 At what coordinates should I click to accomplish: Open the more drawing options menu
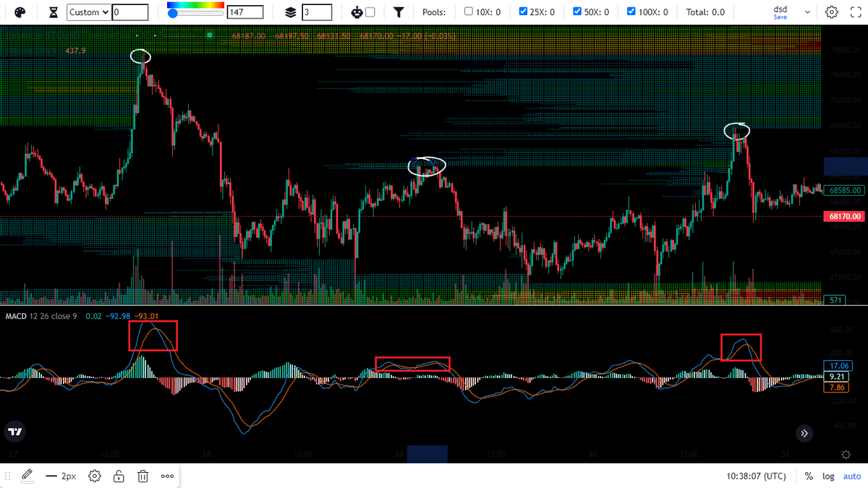pos(167,476)
